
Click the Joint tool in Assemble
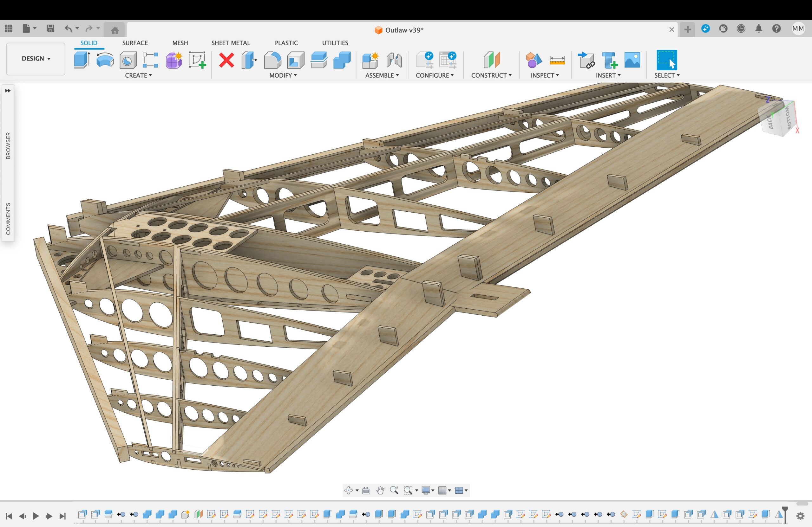point(394,60)
